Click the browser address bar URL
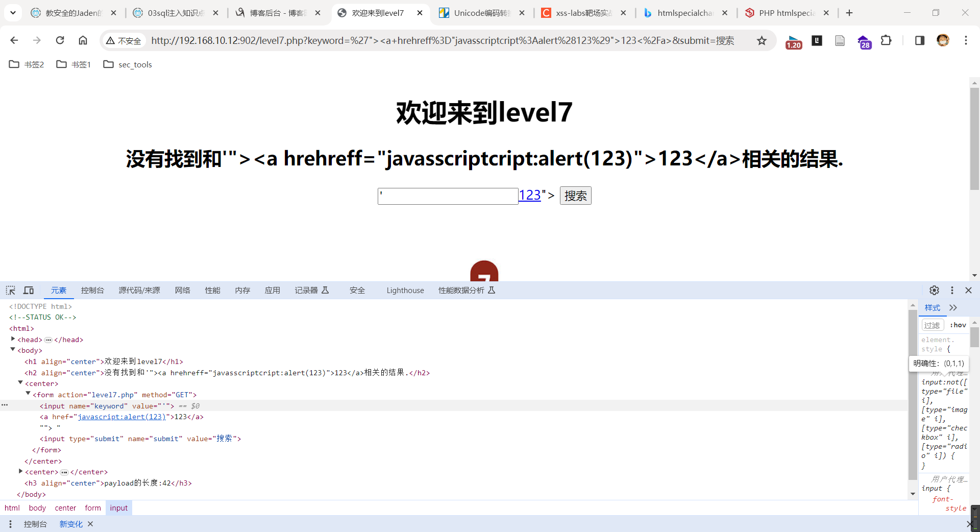Screen dimensions: 980x532 443,40
